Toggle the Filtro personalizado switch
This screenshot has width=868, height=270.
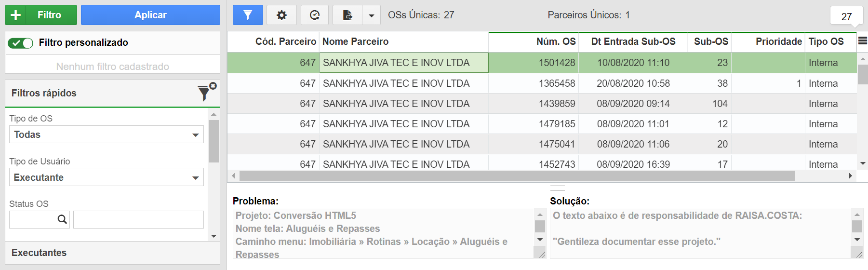pos(20,43)
